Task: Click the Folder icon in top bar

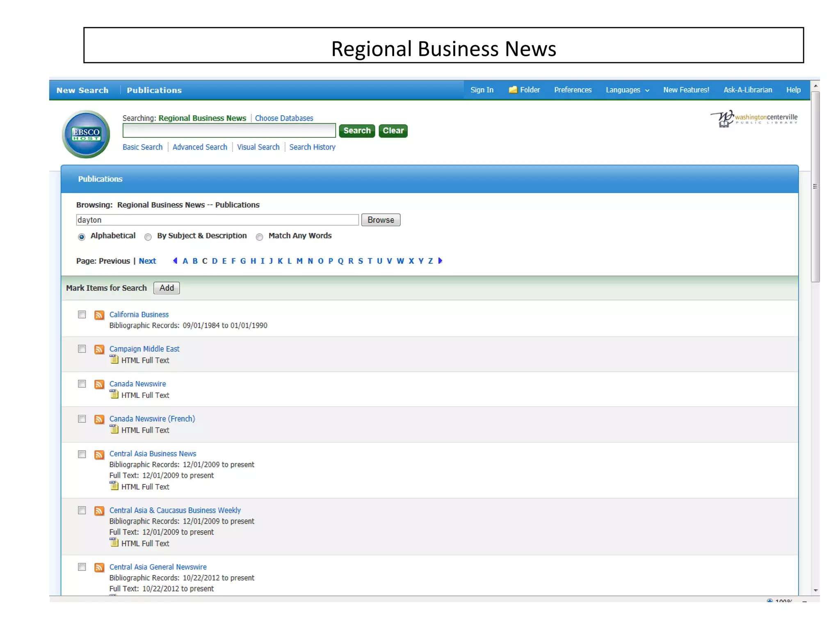Action: point(513,89)
